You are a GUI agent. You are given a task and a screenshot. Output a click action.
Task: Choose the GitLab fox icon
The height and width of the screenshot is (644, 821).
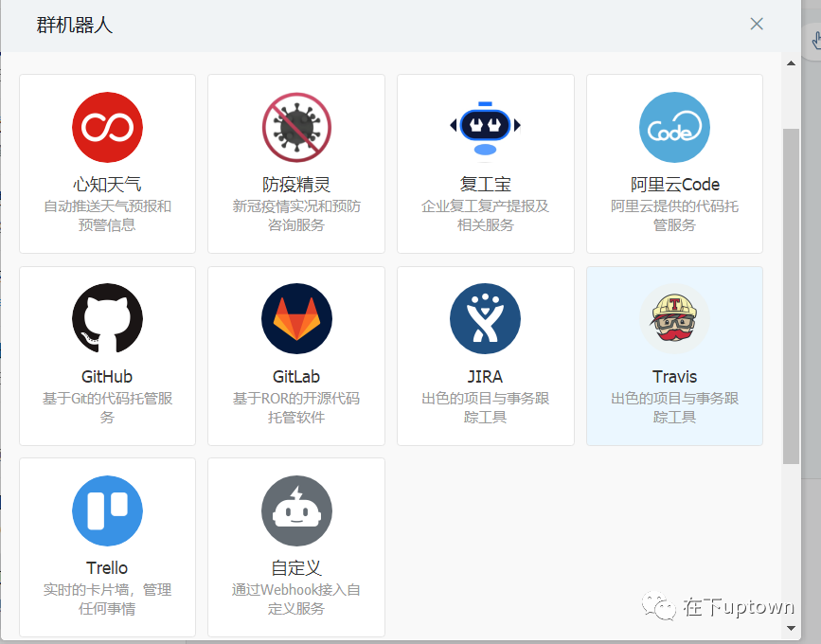tap(297, 318)
